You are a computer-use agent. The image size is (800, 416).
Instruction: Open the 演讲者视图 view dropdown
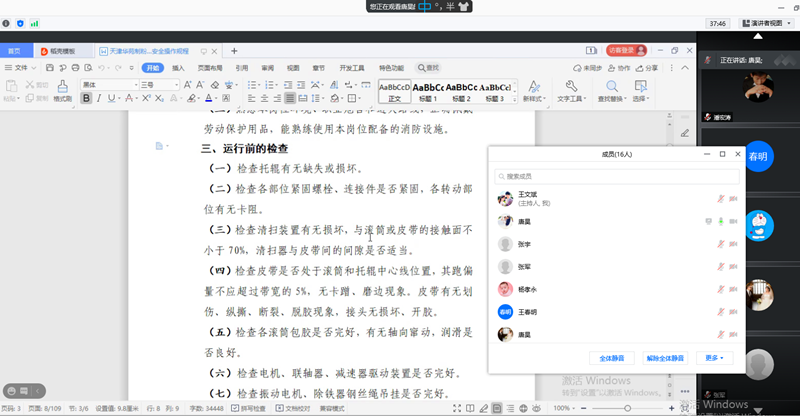pos(768,22)
